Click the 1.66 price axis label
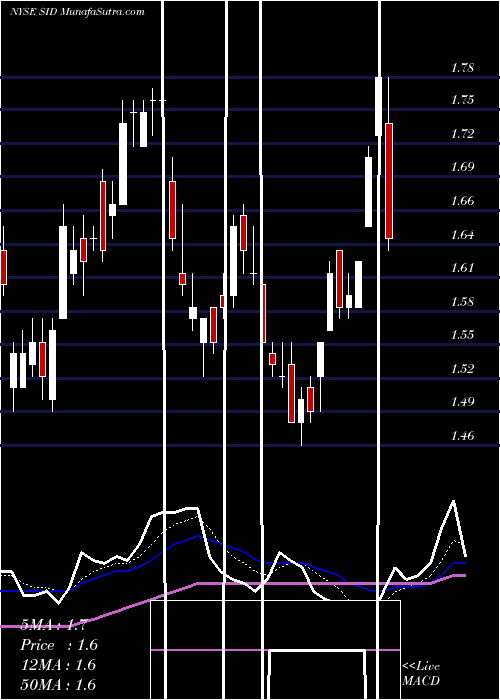The width and height of the screenshot is (500, 700). click(462, 200)
